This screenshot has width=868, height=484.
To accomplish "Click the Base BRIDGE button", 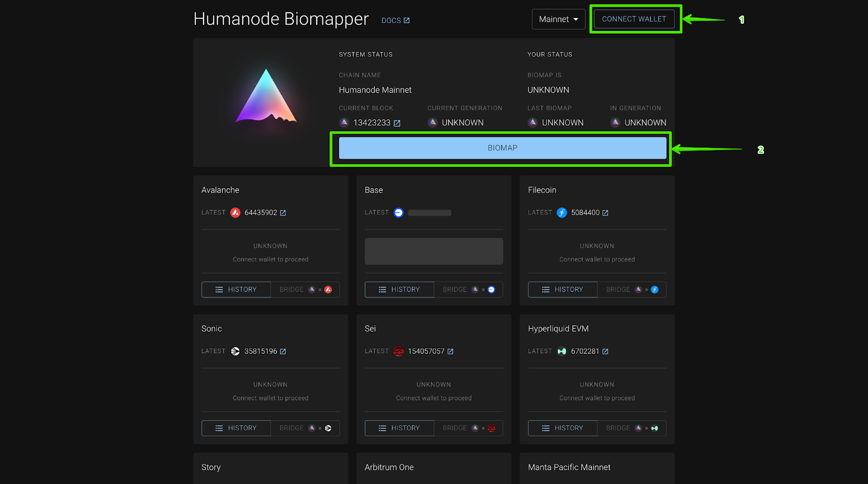I will [x=469, y=289].
